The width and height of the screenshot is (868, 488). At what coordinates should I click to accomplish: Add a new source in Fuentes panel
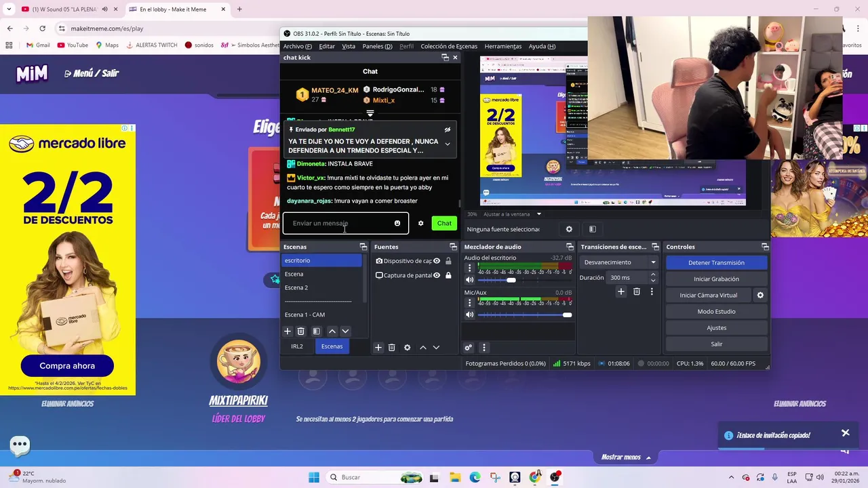[x=378, y=348]
